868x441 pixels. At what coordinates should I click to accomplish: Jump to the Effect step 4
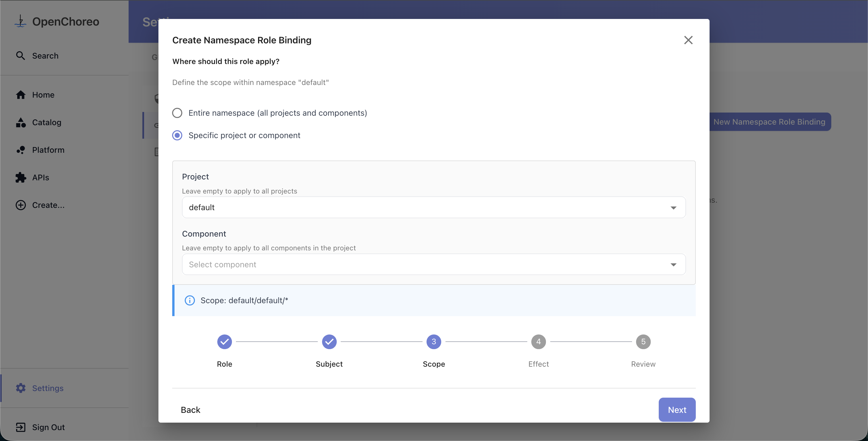click(538, 342)
